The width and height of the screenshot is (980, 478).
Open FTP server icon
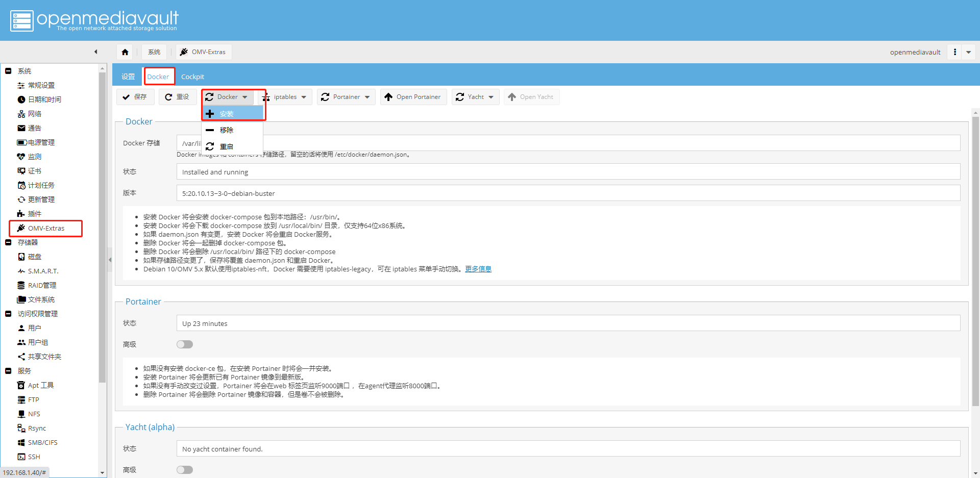[x=21, y=399]
